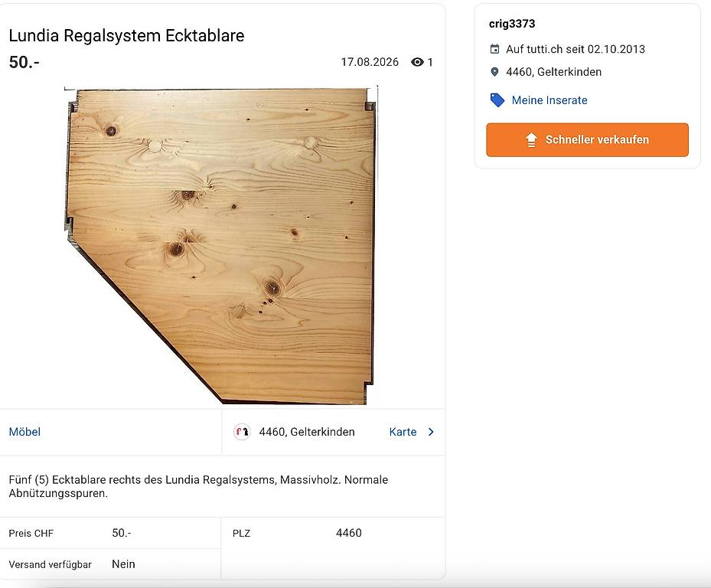
Task: Click the seller name crig3373
Action: pos(512,24)
